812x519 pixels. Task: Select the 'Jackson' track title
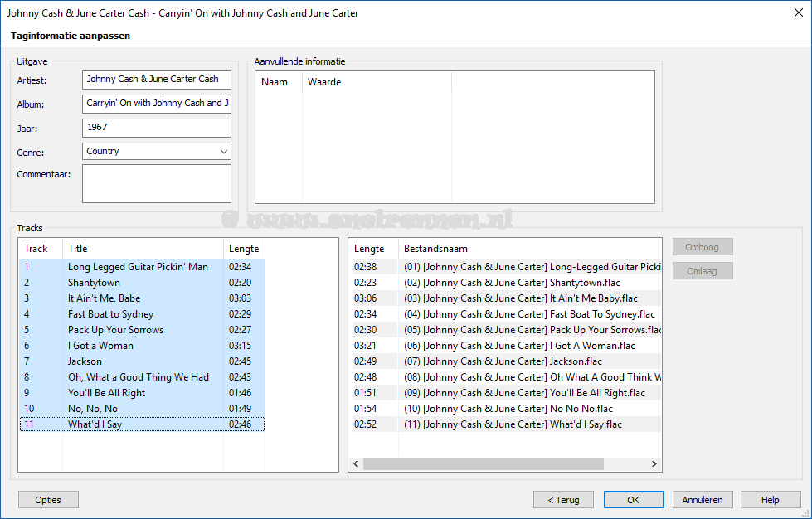click(85, 361)
